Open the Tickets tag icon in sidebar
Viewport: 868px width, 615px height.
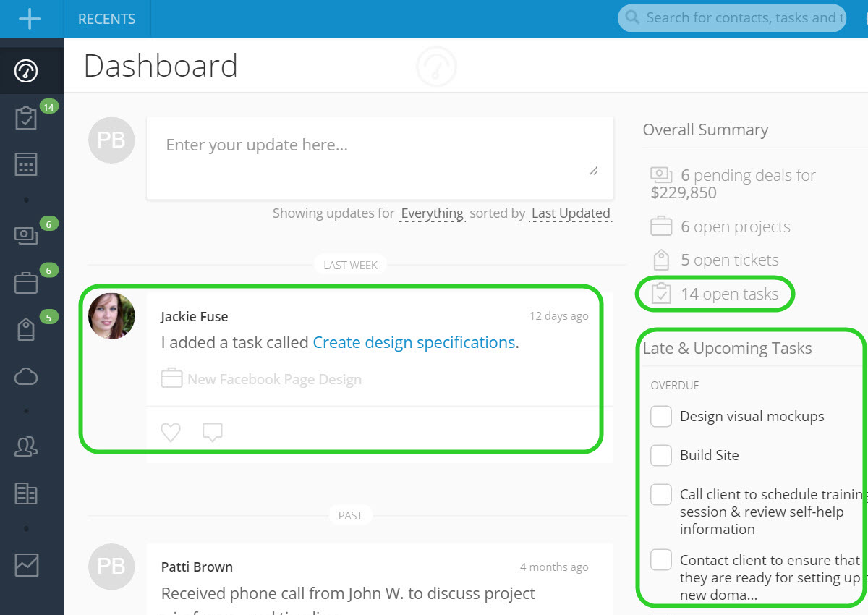click(26, 329)
